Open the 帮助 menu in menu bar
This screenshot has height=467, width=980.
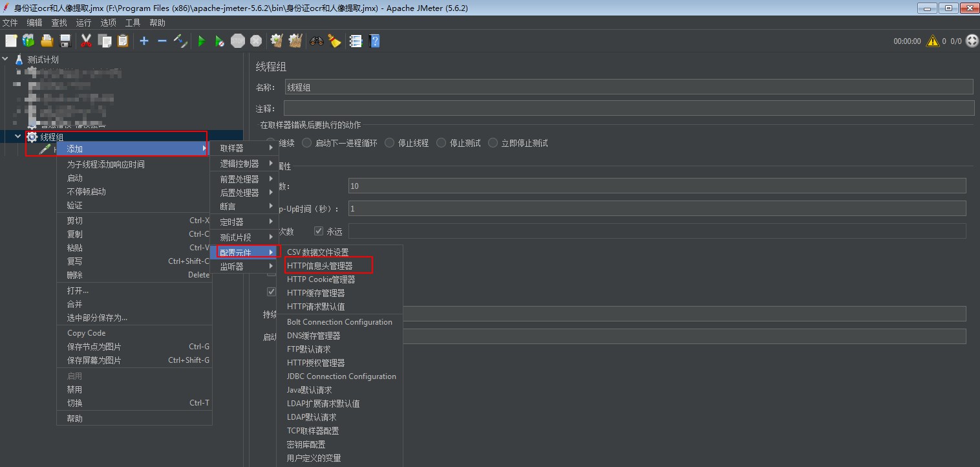coord(157,23)
